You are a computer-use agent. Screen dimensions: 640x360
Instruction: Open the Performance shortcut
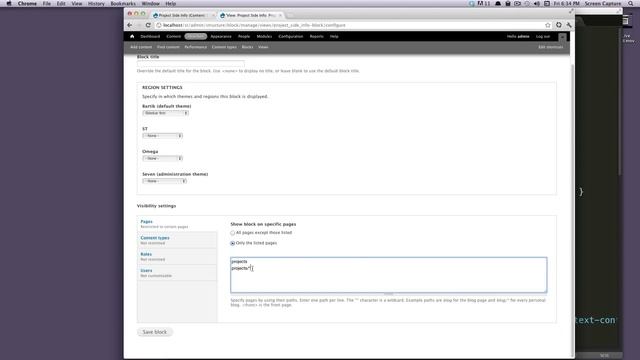coord(196,47)
